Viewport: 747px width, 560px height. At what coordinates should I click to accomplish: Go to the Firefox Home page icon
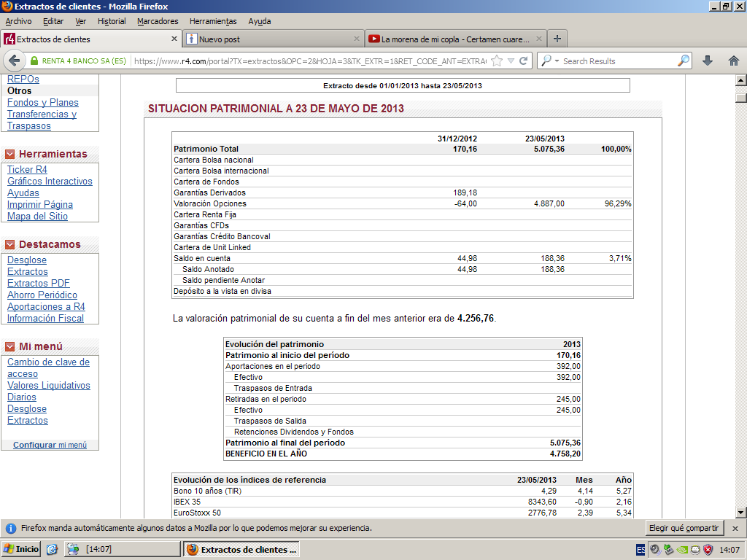pyautogui.click(x=734, y=61)
